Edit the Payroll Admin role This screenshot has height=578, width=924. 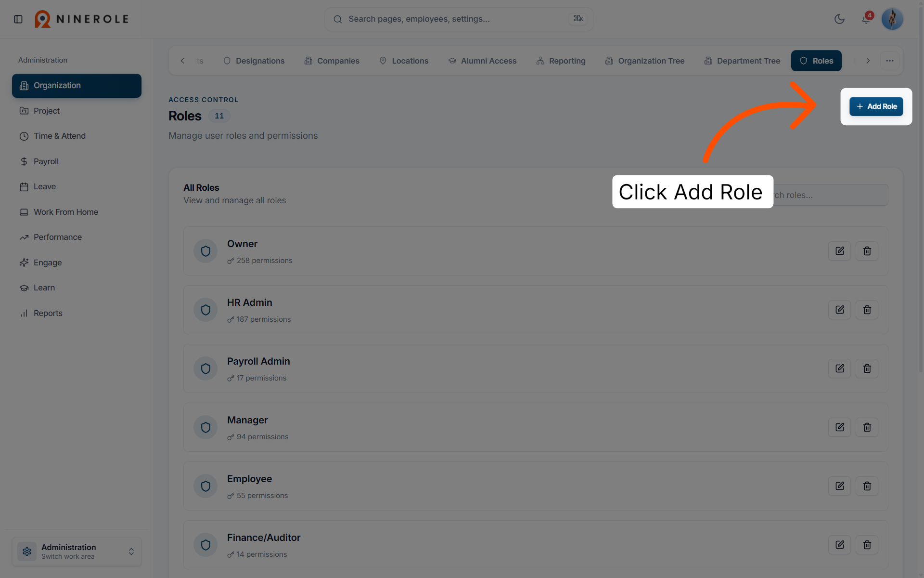(x=840, y=368)
